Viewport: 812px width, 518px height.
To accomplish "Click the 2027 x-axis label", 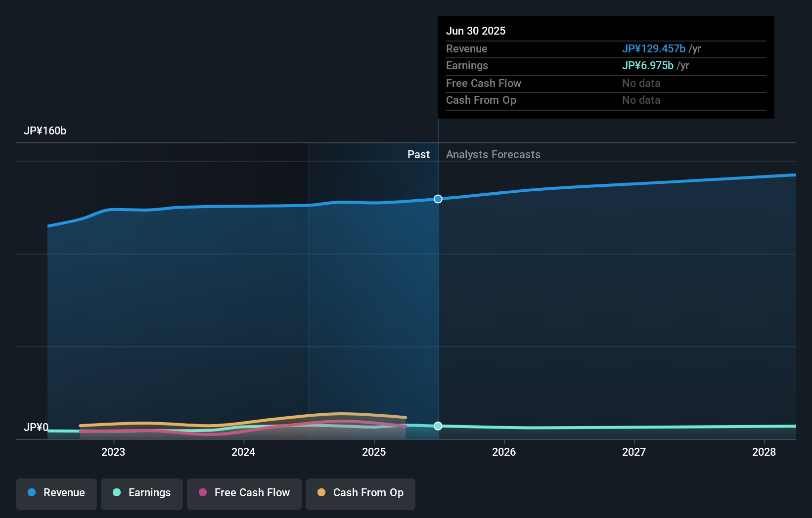I will point(634,452).
